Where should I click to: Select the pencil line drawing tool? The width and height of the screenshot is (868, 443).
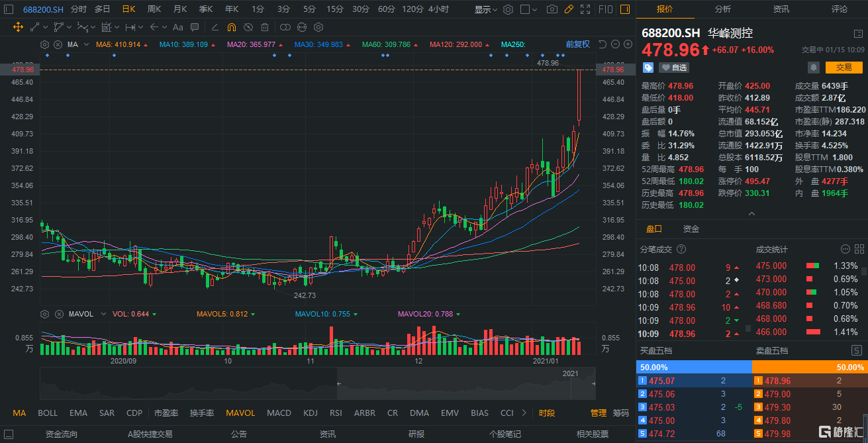[215, 27]
